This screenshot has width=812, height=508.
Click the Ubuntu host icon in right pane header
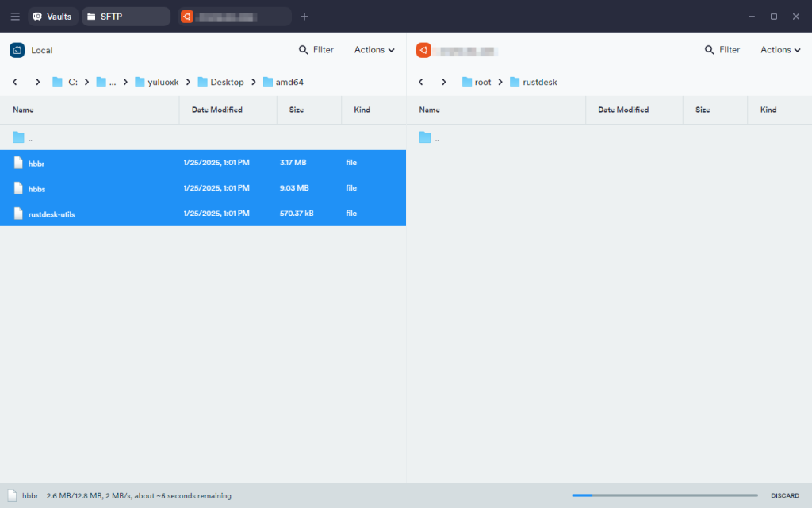(423, 50)
